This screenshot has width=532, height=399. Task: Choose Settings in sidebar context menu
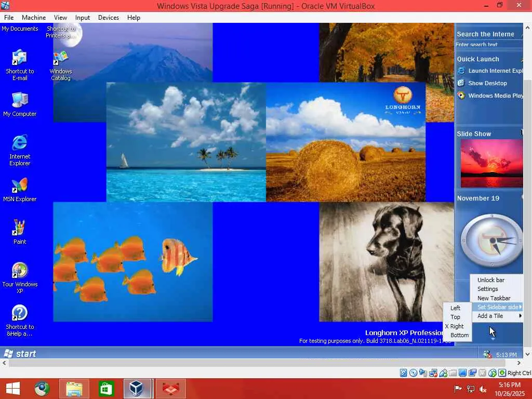(497, 289)
